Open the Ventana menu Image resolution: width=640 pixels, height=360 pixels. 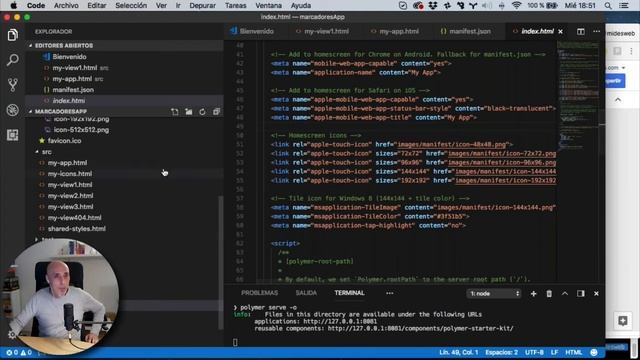(x=269, y=6)
